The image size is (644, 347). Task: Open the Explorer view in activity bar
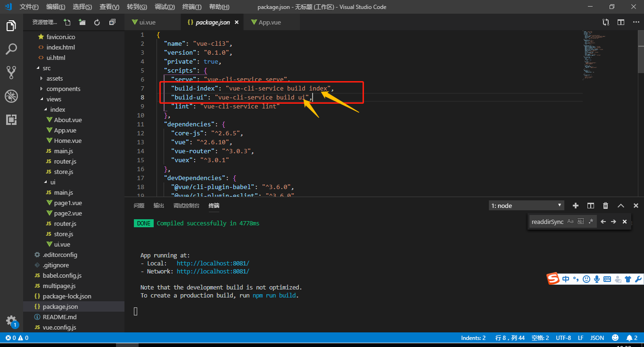[11, 26]
